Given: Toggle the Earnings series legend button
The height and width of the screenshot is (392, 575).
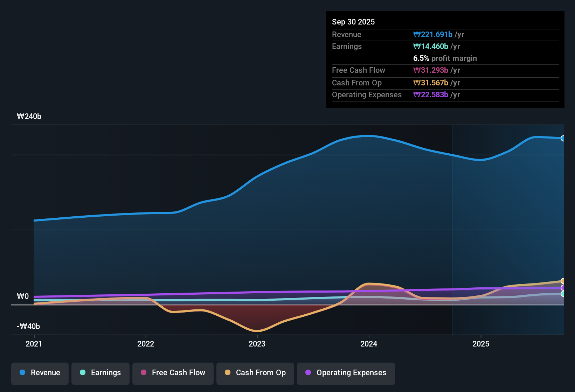Looking at the screenshot, I should coord(101,373).
